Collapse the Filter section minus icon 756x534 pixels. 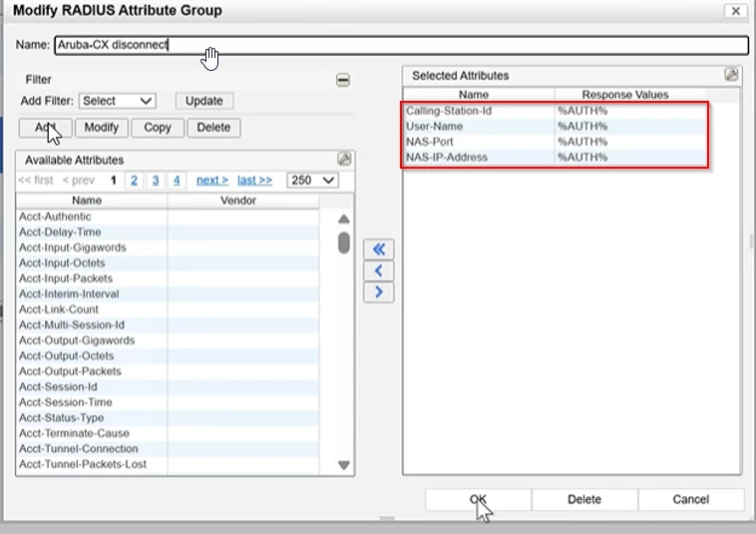click(343, 80)
